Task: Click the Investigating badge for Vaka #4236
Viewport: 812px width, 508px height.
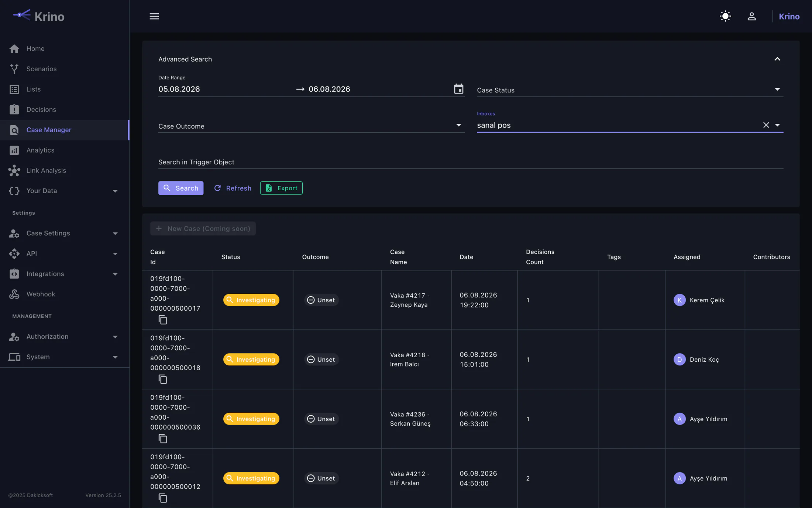Action: (x=251, y=419)
